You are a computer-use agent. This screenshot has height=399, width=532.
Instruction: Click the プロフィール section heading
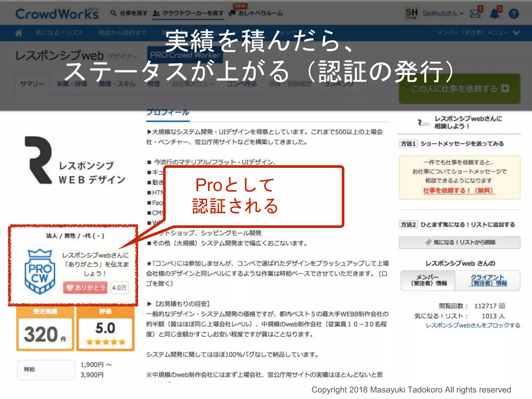click(x=168, y=112)
